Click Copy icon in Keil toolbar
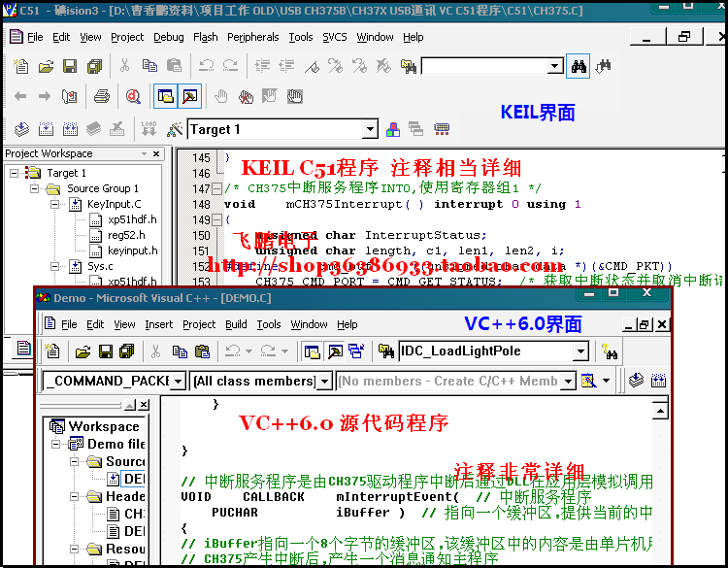Screen dimensions: 728x568 point(149,66)
